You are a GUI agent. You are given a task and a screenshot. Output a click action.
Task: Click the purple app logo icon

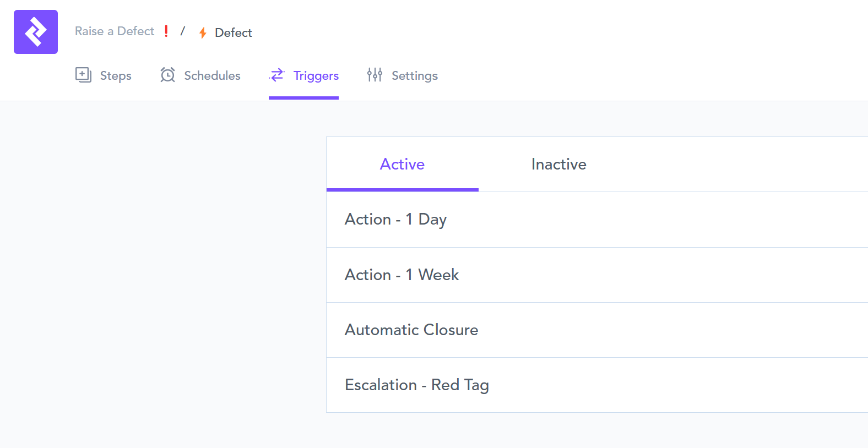[36, 32]
